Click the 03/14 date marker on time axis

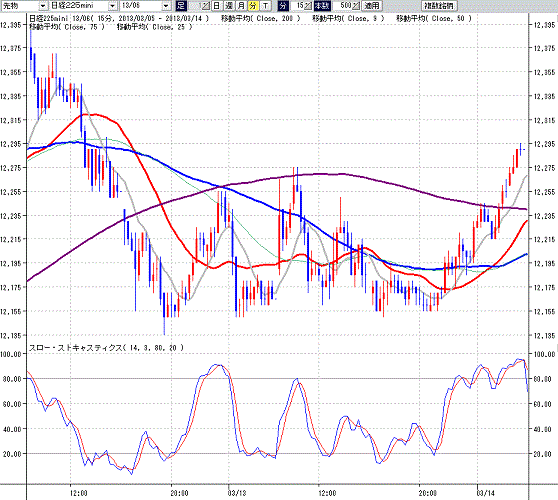(x=485, y=493)
